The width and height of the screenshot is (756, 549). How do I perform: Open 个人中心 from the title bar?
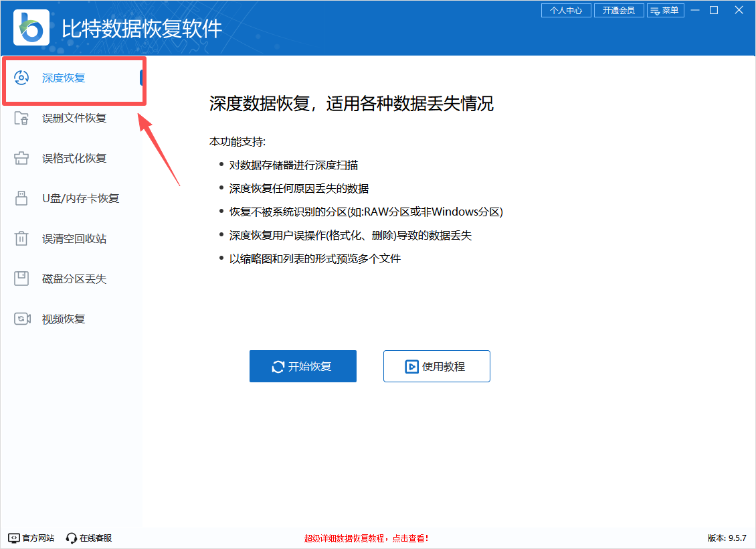(x=566, y=10)
